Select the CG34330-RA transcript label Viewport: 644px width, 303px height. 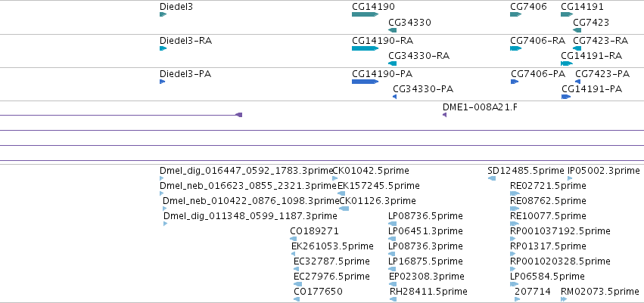418,56
